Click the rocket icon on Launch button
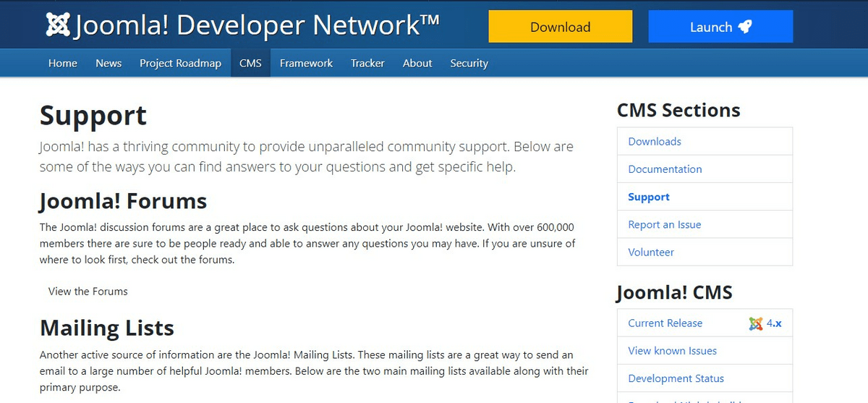The width and height of the screenshot is (868, 403). 744,27
